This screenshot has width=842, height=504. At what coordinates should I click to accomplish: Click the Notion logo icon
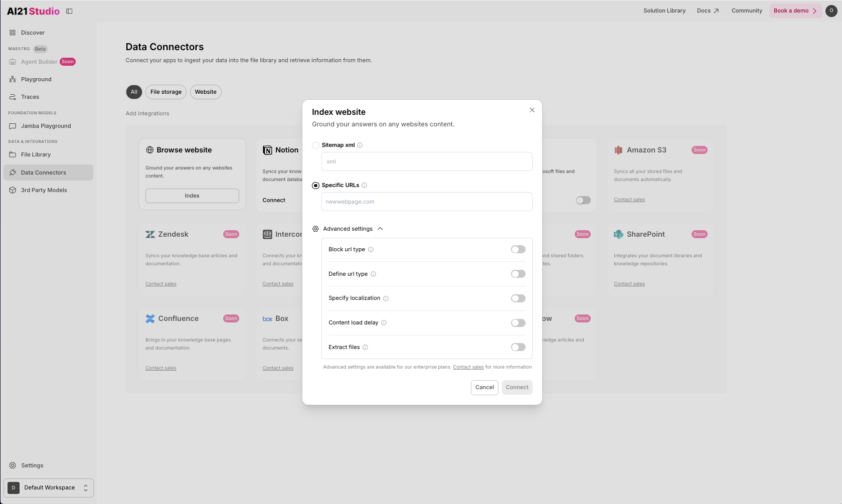267,150
